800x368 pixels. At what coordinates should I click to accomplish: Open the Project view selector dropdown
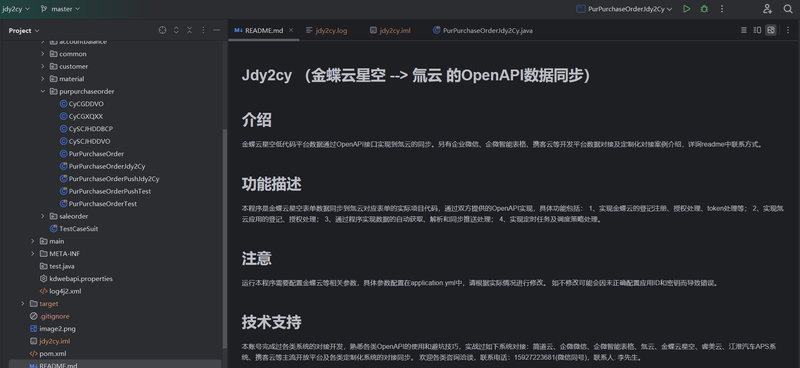point(24,31)
